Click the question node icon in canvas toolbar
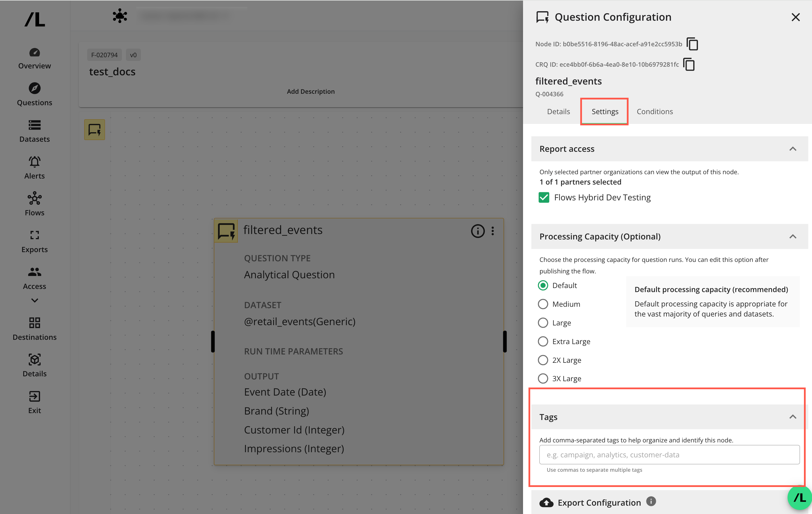The image size is (812, 514). click(x=94, y=129)
